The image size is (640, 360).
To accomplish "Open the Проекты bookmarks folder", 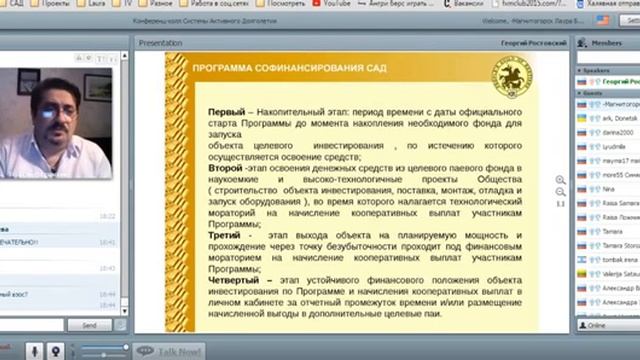I will pyautogui.click(x=50, y=4).
